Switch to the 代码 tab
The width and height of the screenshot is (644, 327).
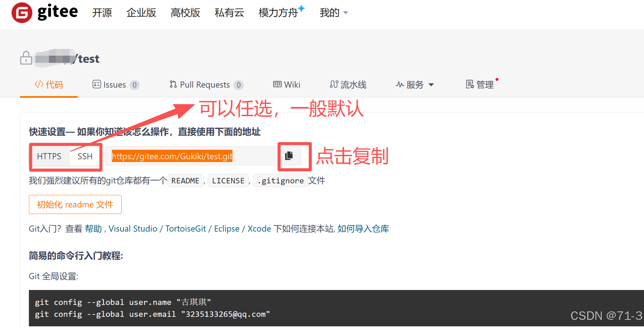pyautogui.click(x=49, y=85)
